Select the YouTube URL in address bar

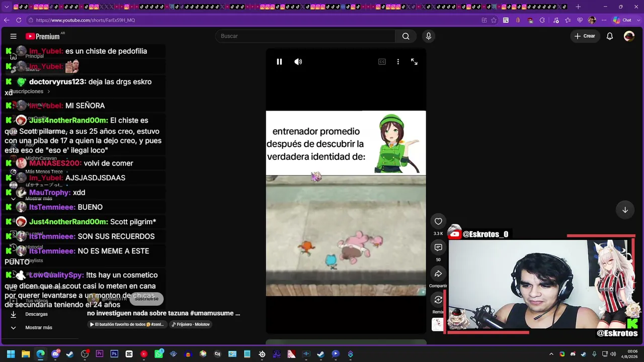(x=86, y=20)
